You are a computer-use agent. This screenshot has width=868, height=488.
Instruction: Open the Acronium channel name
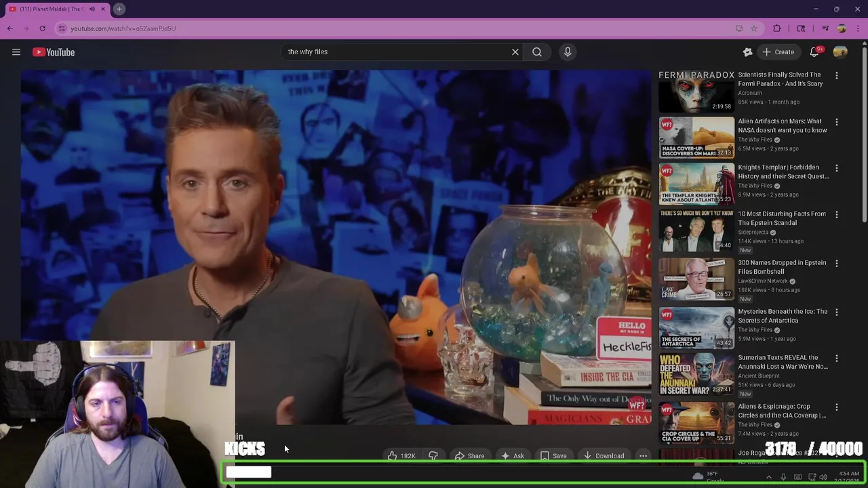click(x=750, y=93)
